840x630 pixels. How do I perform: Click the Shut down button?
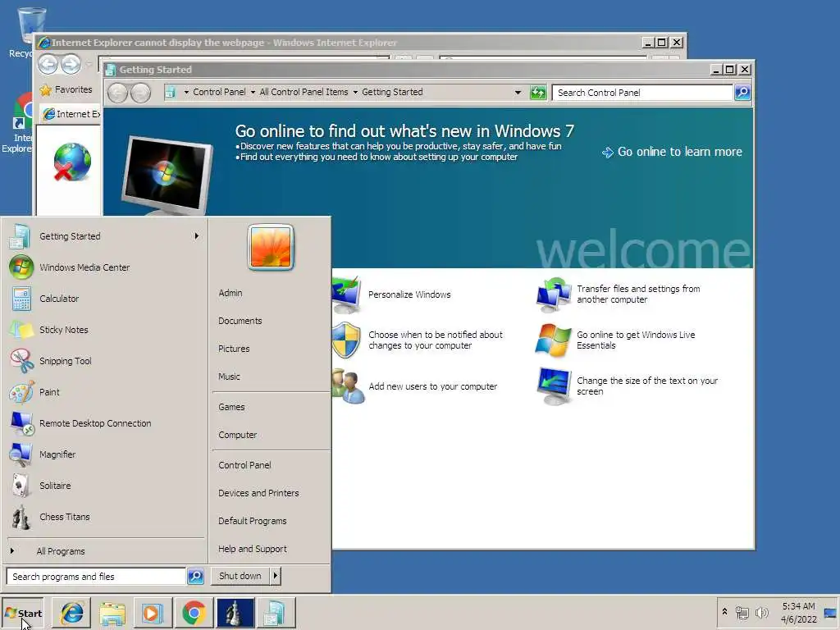click(x=240, y=576)
